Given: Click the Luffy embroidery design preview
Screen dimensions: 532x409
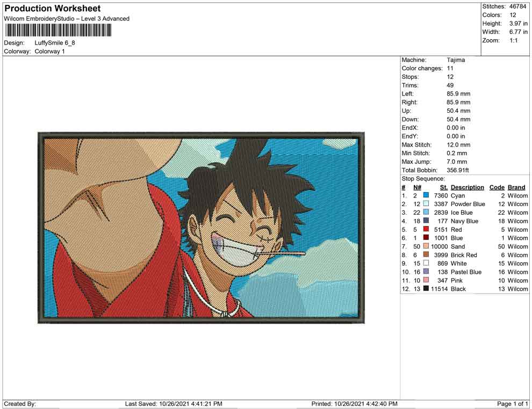Looking at the screenshot, I should [x=201, y=228].
